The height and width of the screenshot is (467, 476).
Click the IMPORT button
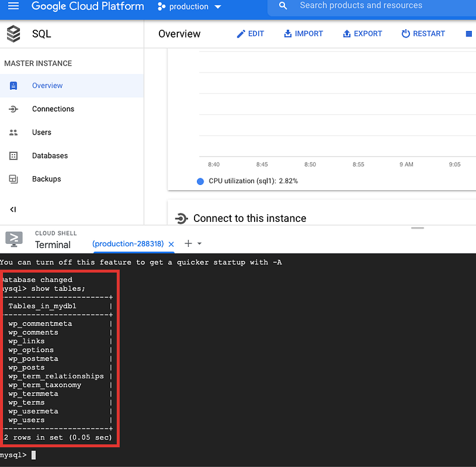[x=303, y=34]
